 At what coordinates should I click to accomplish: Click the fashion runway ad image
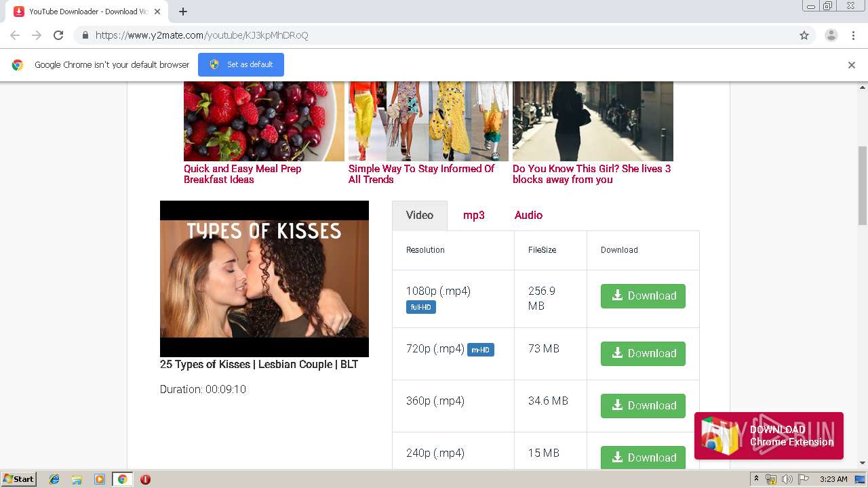click(429, 121)
